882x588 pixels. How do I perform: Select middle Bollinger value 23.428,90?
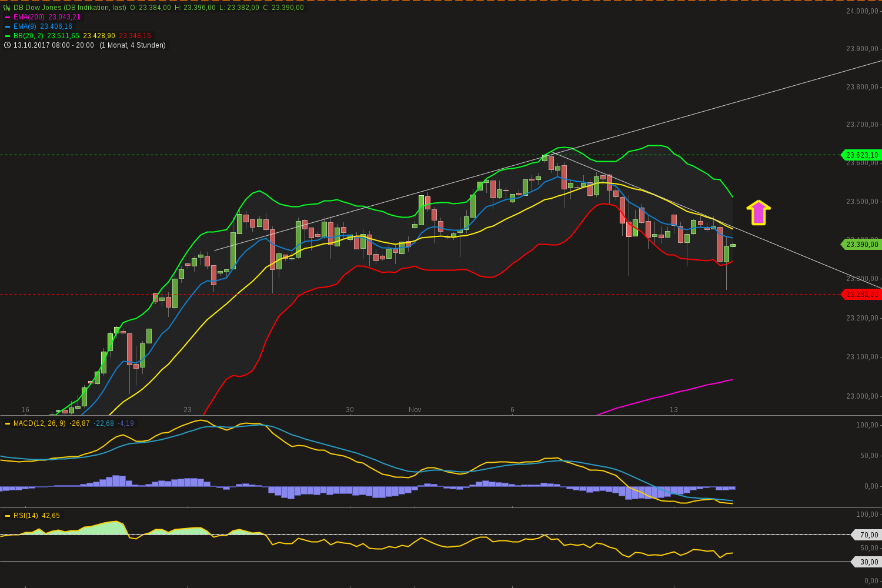pyautogui.click(x=99, y=36)
